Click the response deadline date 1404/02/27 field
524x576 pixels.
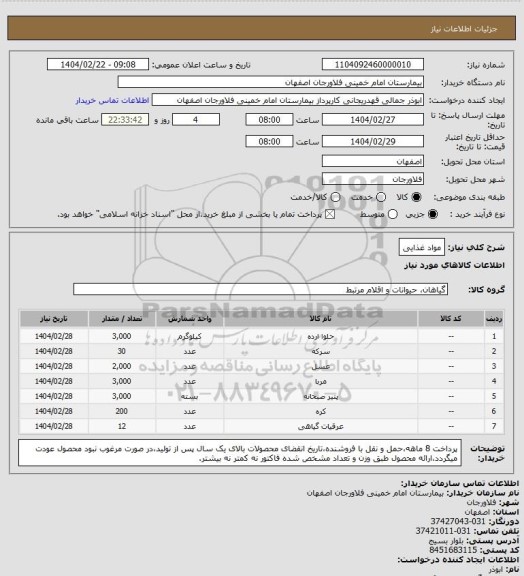[373, 120]
